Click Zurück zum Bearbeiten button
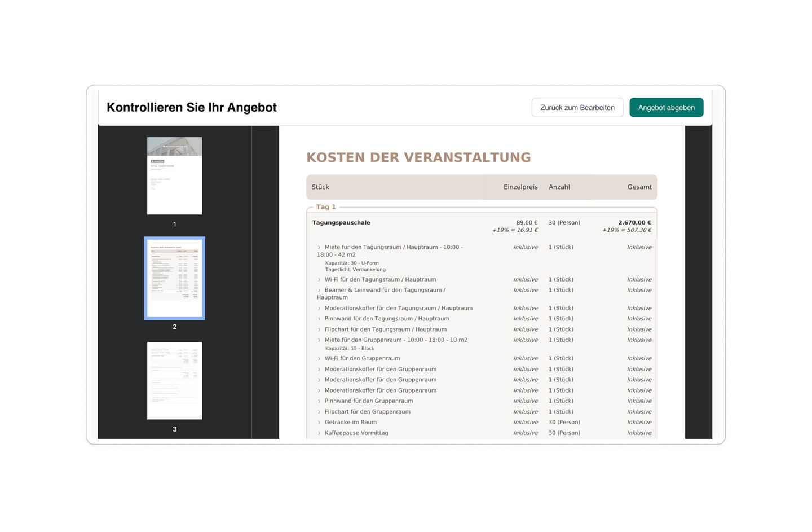The height and width of the screenshot is (532, 812). click(x=577, y=107)
